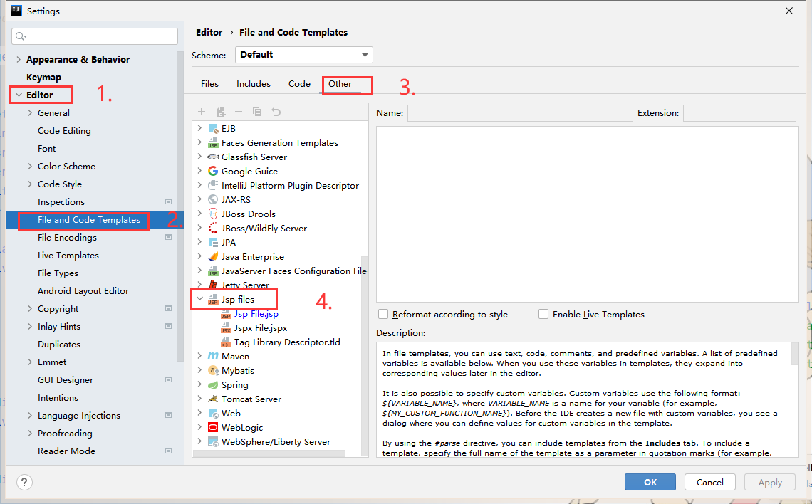The width and height of the screenshot is (812, 504).
Task: Click the Copy Template icon
Action: [257, 112]
